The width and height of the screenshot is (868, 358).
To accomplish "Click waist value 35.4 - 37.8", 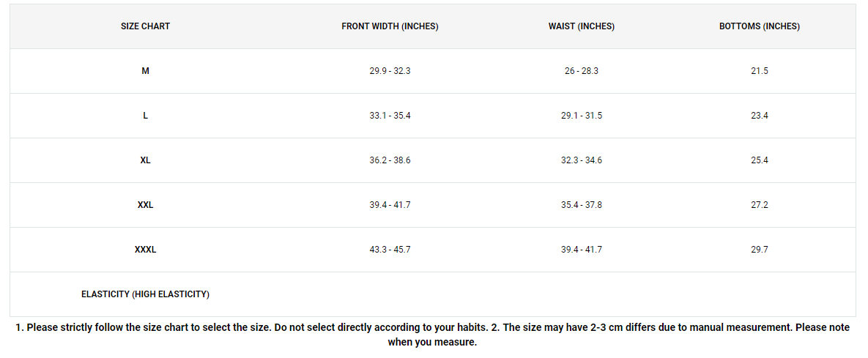I will tap(582, 205).
